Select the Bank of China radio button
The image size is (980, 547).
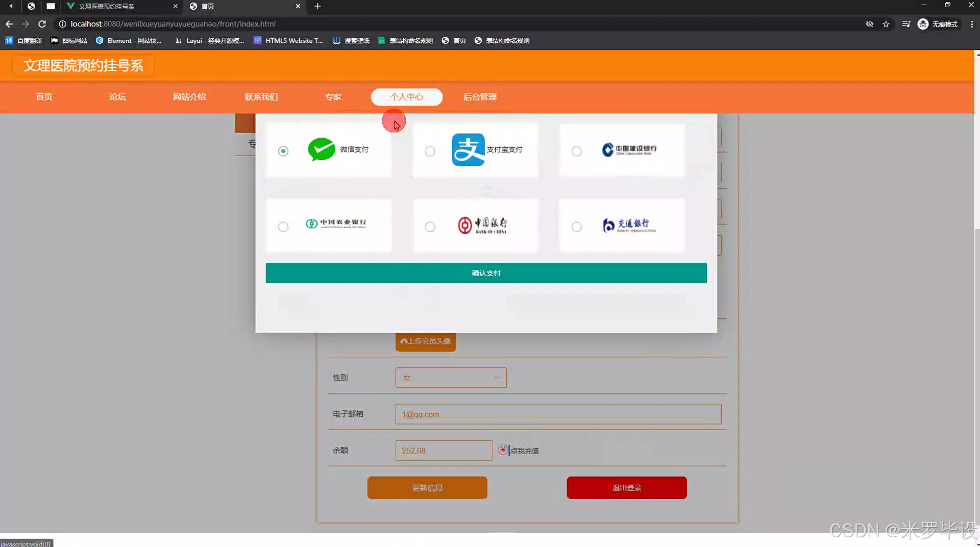430,227
